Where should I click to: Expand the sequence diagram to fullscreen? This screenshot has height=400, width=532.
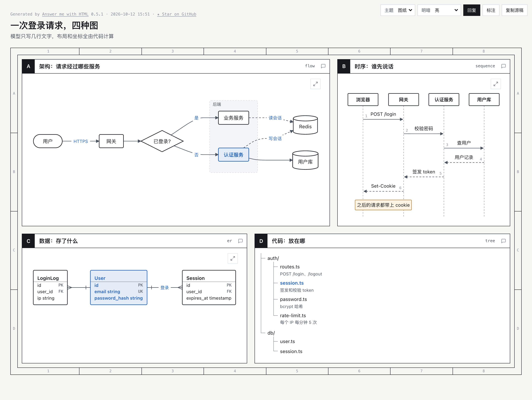pyautogui.click(x=495, y=84)
